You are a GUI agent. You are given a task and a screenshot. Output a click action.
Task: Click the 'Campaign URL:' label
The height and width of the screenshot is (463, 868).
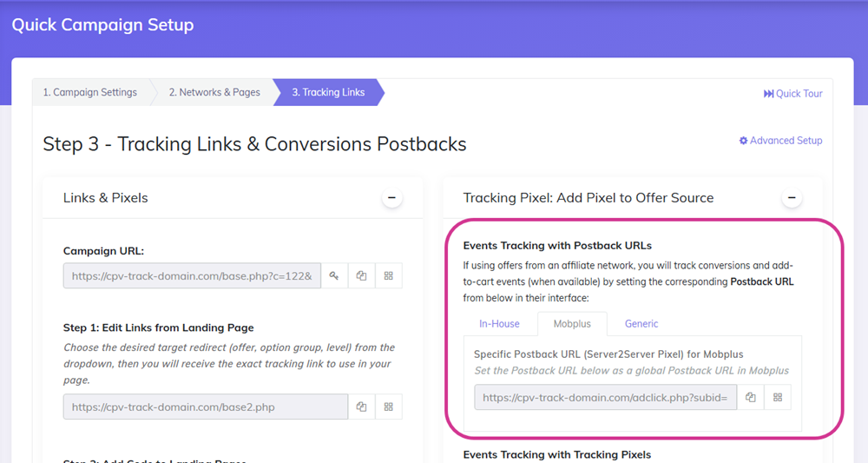[x=103, y=251]
